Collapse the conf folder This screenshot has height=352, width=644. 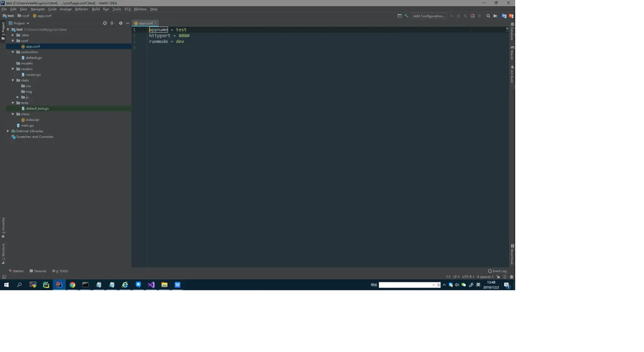pos(13,41)
